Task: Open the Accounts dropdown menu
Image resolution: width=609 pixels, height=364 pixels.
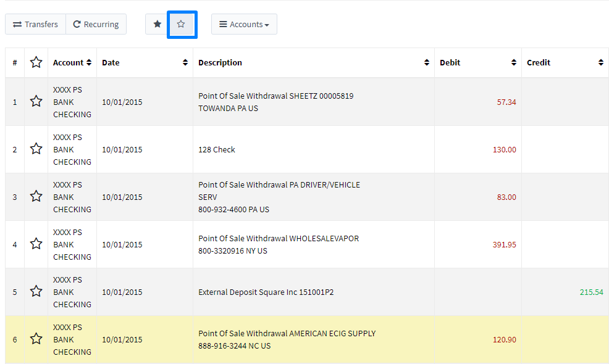Action: [x=245, y=24]
